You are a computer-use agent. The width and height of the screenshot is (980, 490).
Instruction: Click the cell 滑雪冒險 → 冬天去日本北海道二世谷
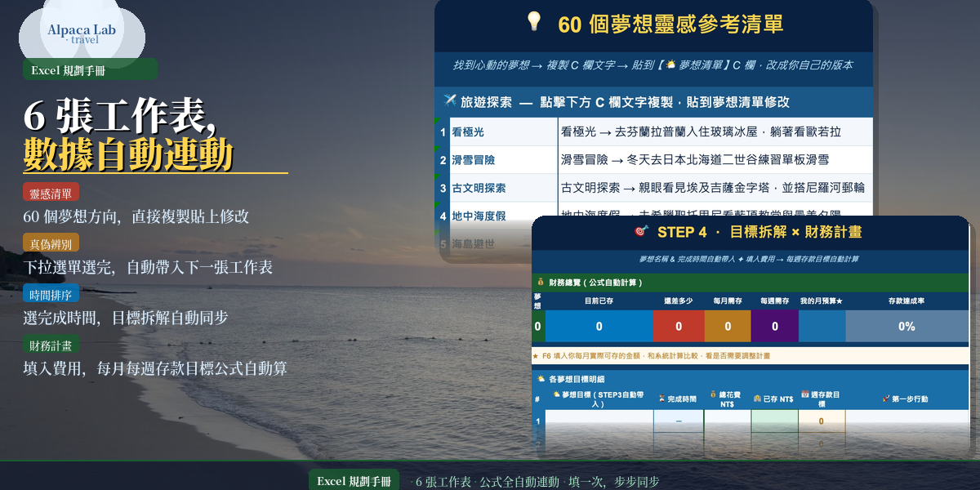[x=715, y=160]
